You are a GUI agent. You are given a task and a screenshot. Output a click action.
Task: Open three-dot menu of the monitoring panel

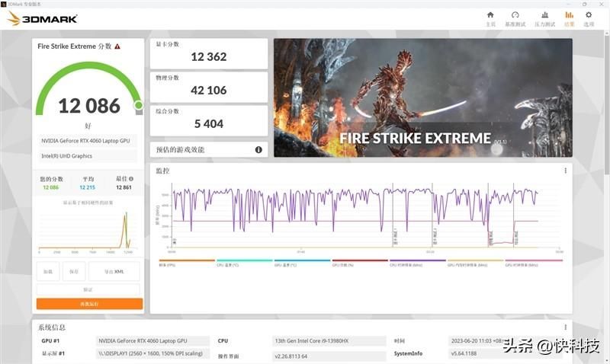click(565, 171)
